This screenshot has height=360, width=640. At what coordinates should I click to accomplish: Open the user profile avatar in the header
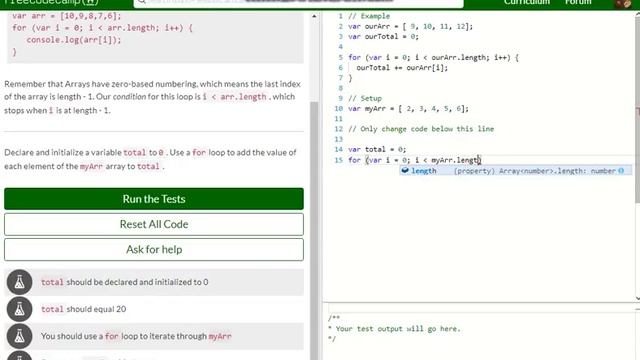click(x=623, y=3)
